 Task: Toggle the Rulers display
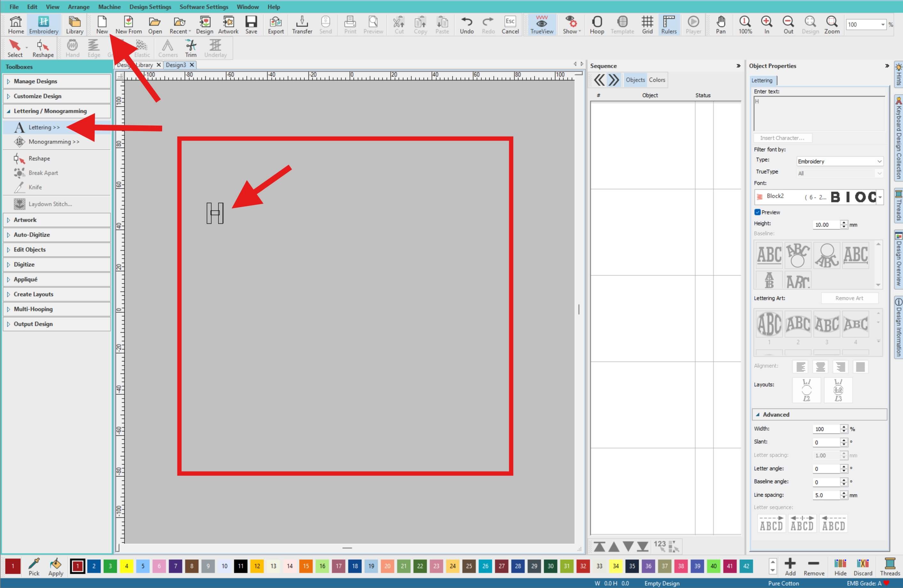tap(669, 25)
